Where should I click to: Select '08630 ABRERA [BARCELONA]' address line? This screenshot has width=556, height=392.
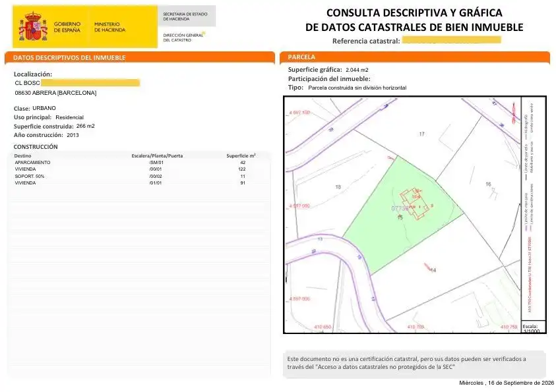coord(55,93)
